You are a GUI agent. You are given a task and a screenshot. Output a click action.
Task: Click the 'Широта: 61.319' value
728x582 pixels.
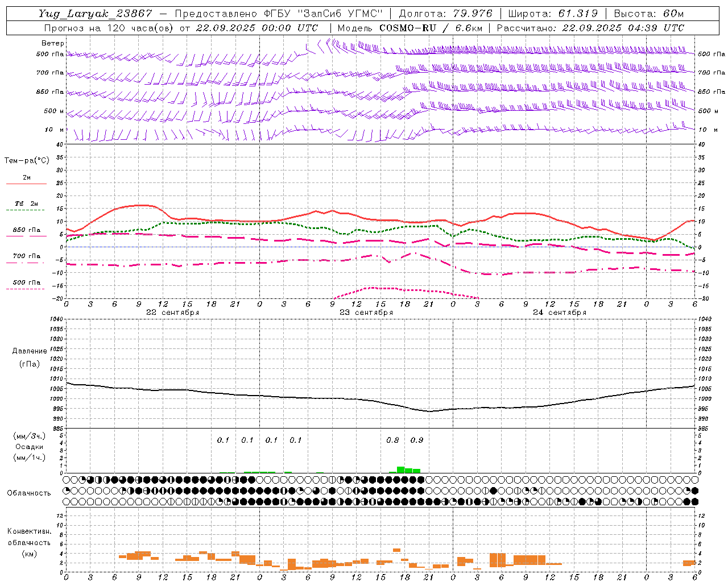[553, 14]
